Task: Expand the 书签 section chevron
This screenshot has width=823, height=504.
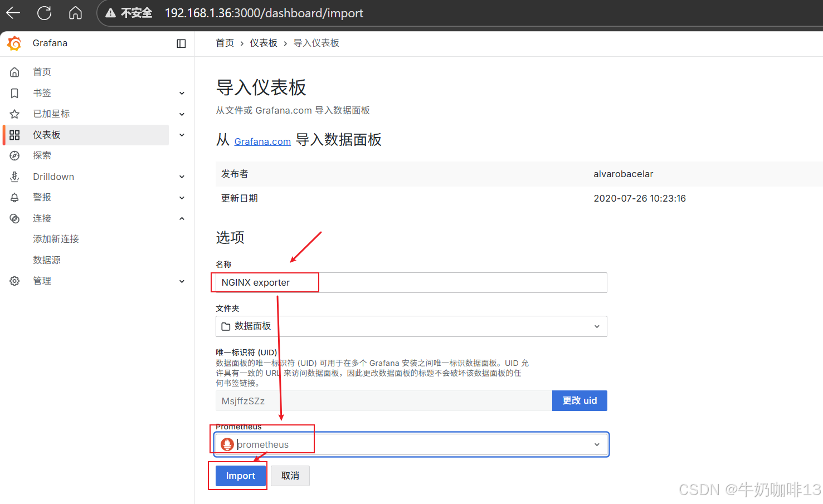Action: point(182,93)
